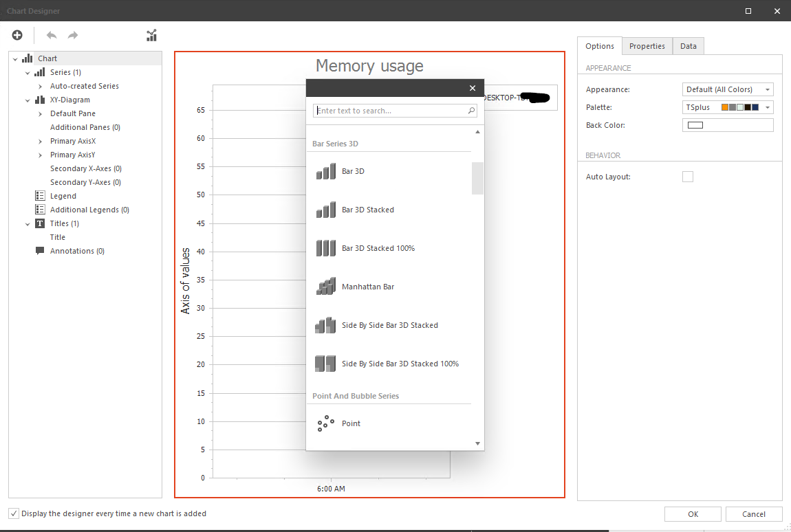Enable the Auto Layout checkbox
Screen dimensions: 791x532
pos(688,177)
